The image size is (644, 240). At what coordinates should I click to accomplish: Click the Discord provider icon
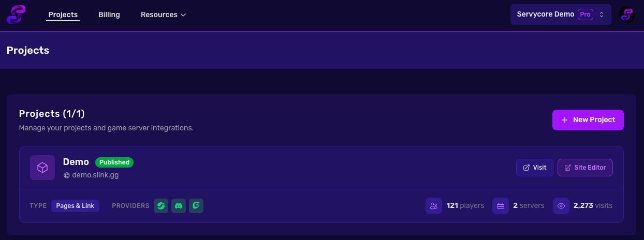coord(179,206)
